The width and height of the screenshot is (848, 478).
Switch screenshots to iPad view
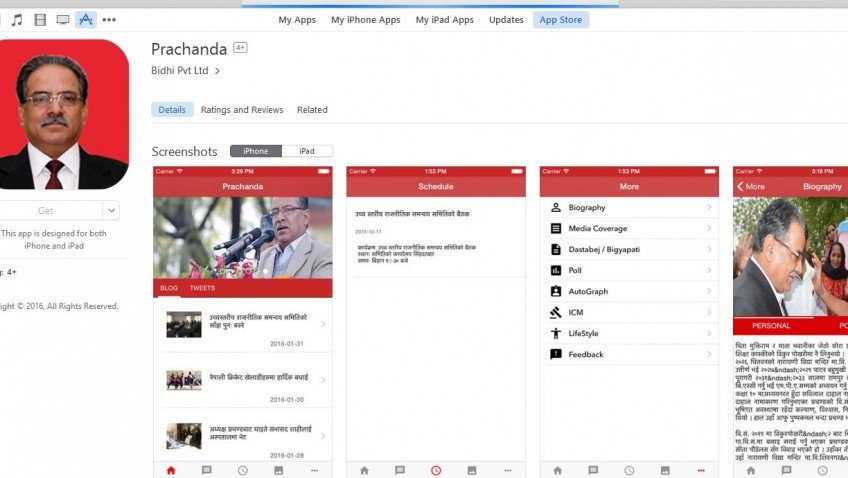[x=307, y=151]
